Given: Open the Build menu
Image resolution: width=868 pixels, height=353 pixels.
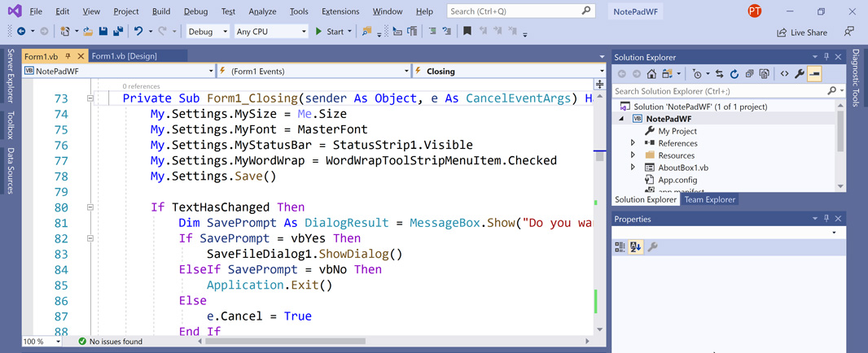Looking at the screenshot, I should [161, 11].
